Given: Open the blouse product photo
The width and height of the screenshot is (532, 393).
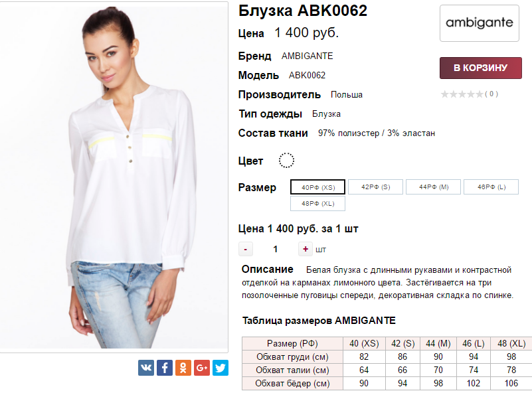Looking at the screenshot, I should [x=114, y=177].
